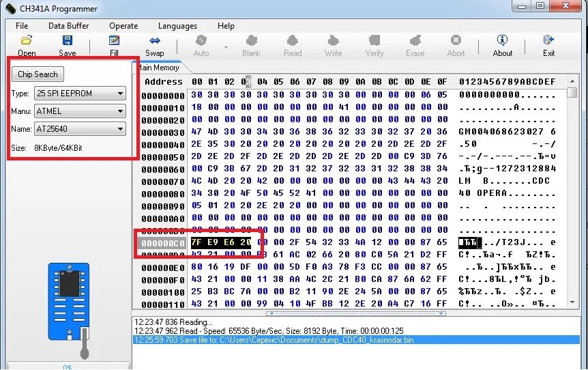The width and height of the screenshot is (588, 370).
Task: Click ASCII header 0123456789ABCDEF
Action: click(508, 81)
